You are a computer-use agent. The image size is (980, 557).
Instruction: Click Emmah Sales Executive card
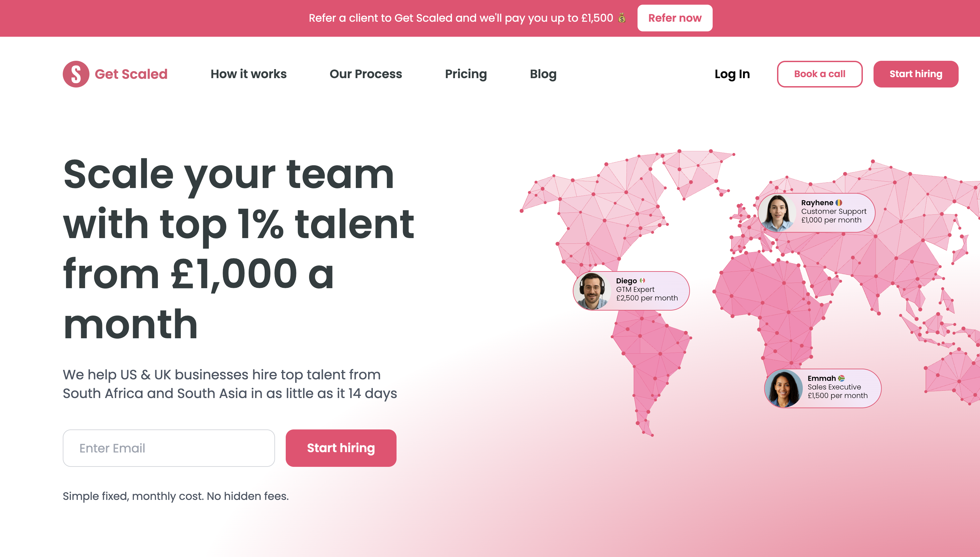(822, 388)
